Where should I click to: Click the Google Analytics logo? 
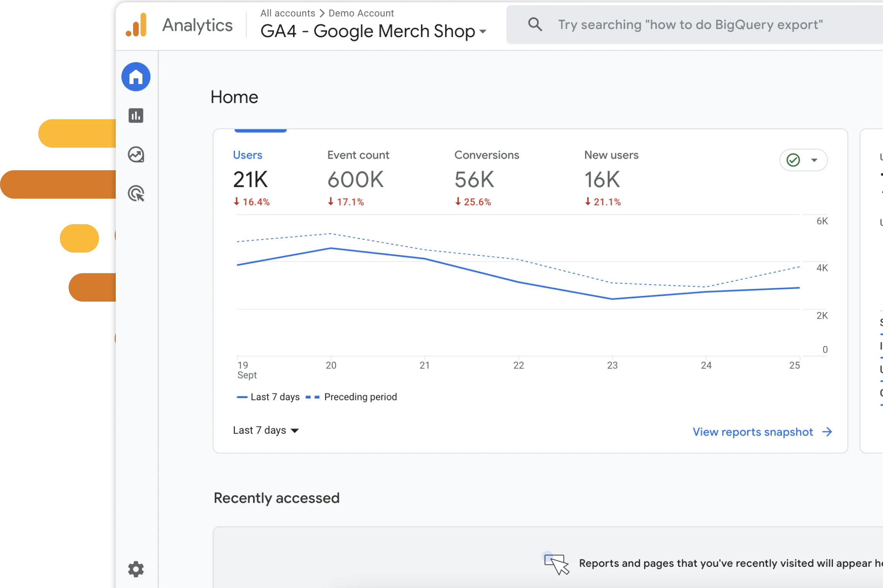(x=137, y=25)
